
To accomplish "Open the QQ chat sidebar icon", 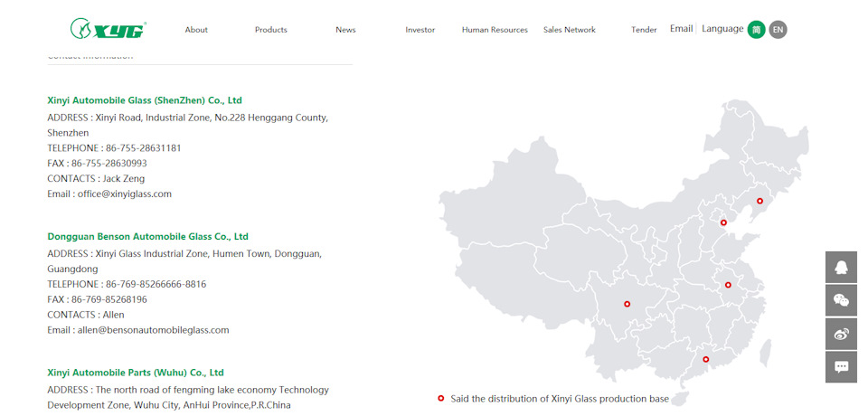I will [841, 267].
